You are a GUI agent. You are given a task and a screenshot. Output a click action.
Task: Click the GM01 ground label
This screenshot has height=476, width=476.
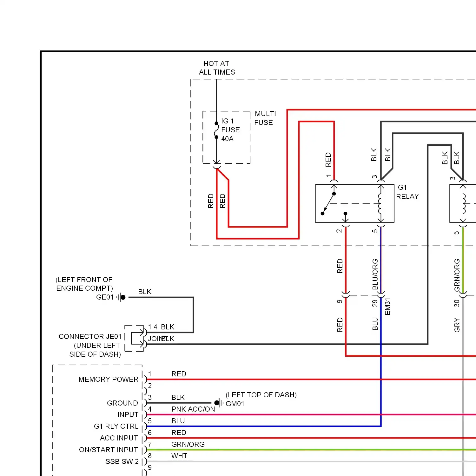[x=235, y=404]
